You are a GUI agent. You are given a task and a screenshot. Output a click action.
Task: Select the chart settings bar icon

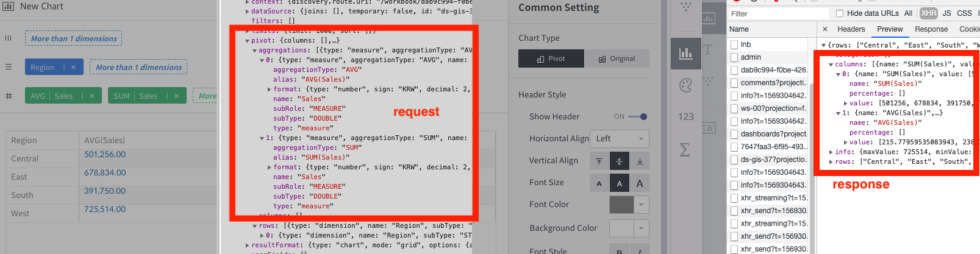(686, 54)
